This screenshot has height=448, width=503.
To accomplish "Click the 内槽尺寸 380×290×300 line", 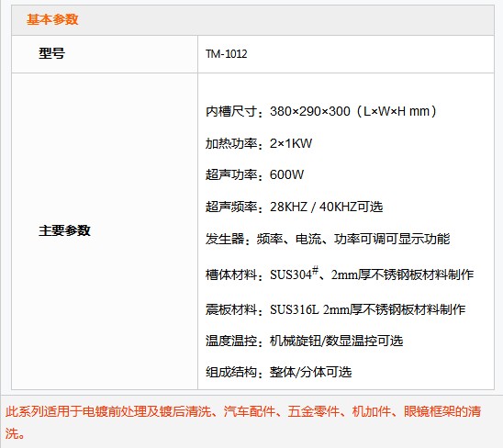I will point(321,111).
